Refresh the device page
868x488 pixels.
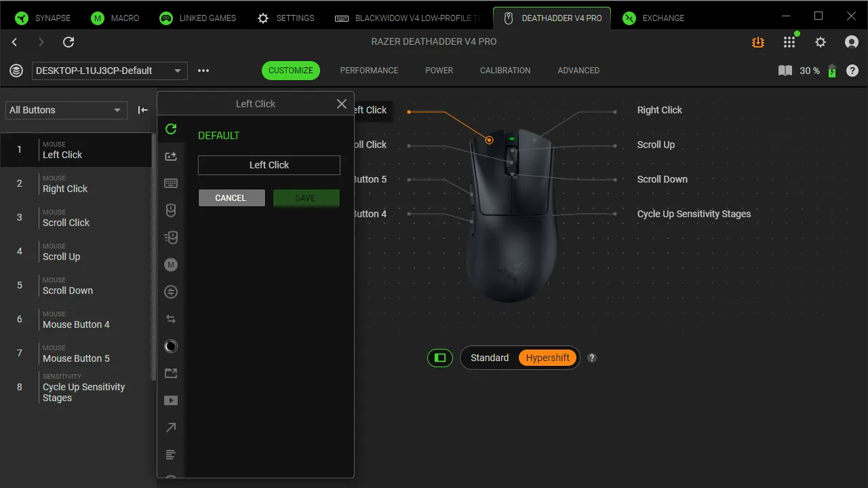pos(68,42)
